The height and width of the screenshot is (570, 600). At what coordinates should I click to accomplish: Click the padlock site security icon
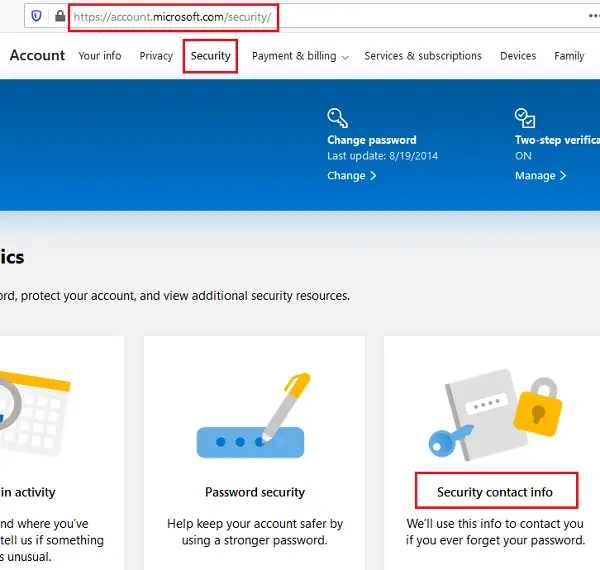point(60,16)
